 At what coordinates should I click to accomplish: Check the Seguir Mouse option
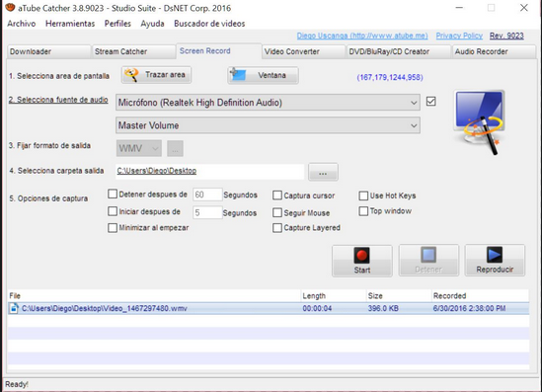[277, 212]
